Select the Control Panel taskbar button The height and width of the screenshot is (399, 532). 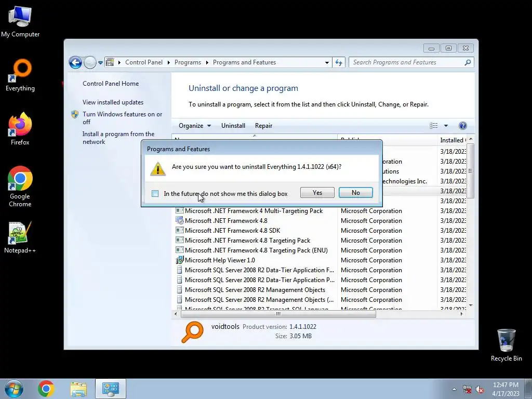[x=111, y=389]
